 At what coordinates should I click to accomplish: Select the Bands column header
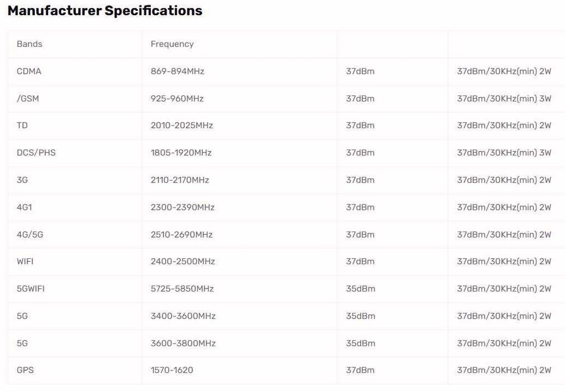click(x=29, y=44)
